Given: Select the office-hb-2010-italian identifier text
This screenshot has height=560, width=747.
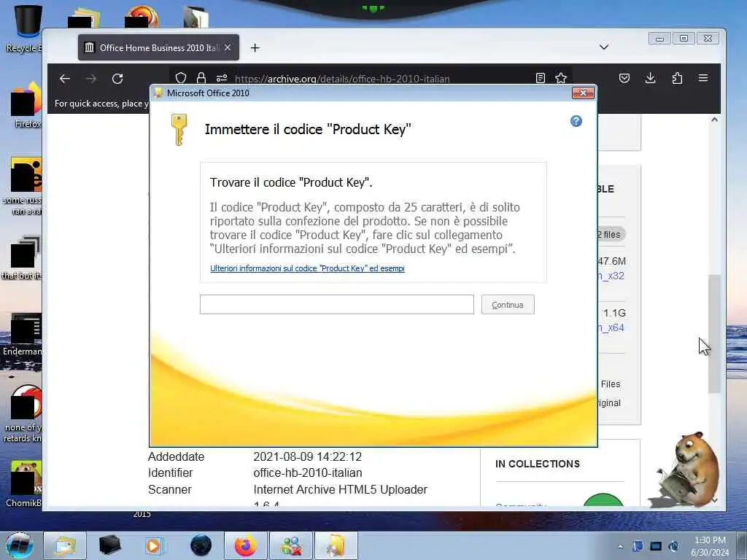Looking at the screenshot, I should (308, 472).
